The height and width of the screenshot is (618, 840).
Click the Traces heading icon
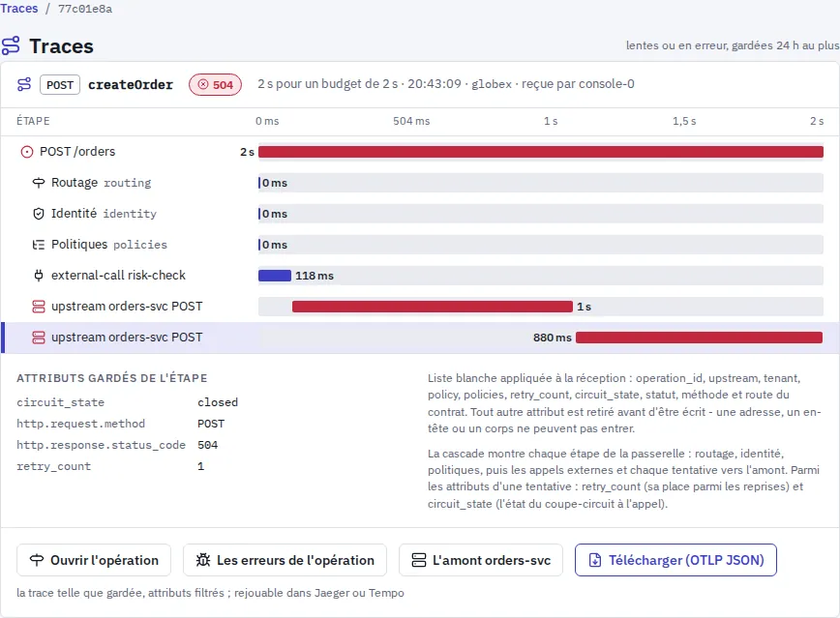point(11,45)
